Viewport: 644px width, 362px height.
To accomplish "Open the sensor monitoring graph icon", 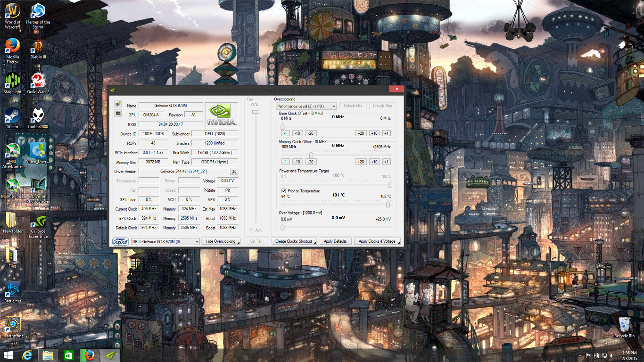I will tap(118, 113).
